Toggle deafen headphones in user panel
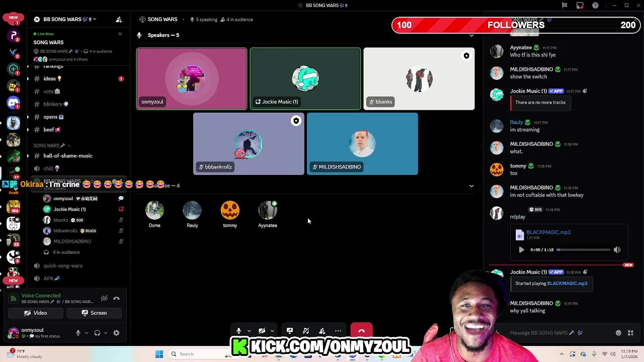Viewport: 644px width, 362px height. (x=97, y=333)
